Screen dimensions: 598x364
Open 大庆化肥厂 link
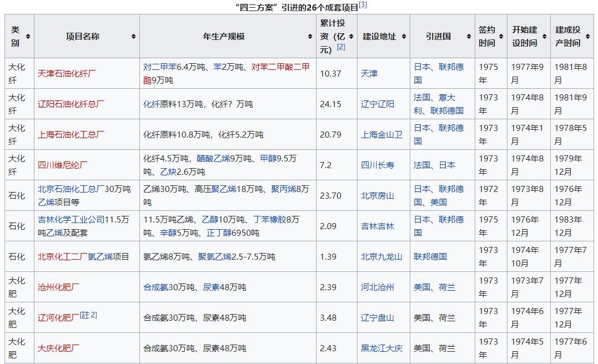click(x=58, y=348)
